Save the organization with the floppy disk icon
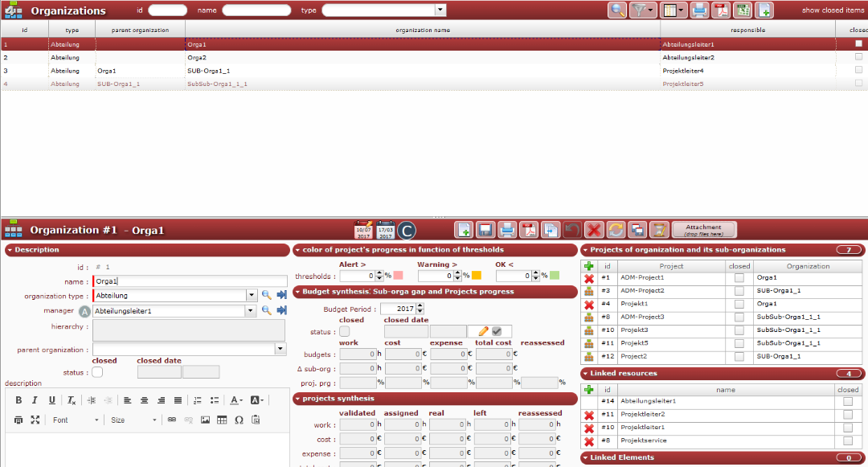 click(x=485, y=230)
